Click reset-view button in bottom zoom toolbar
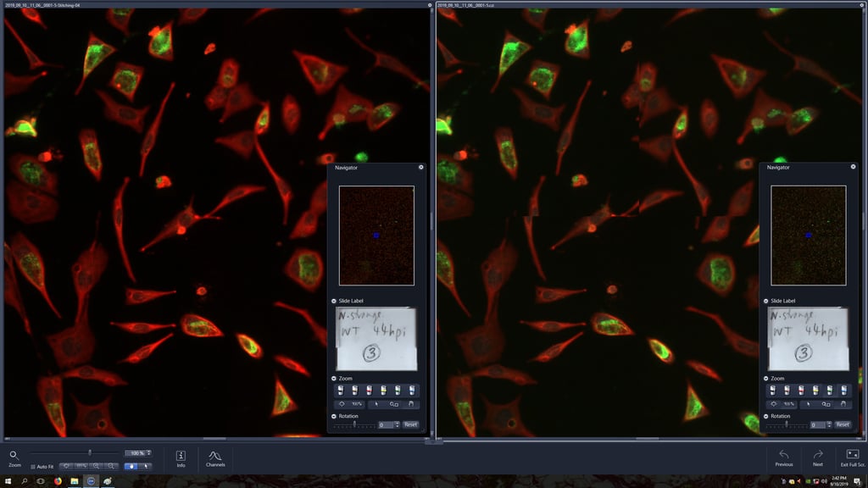This screenshot has height=488, width=868. point(66,466)
